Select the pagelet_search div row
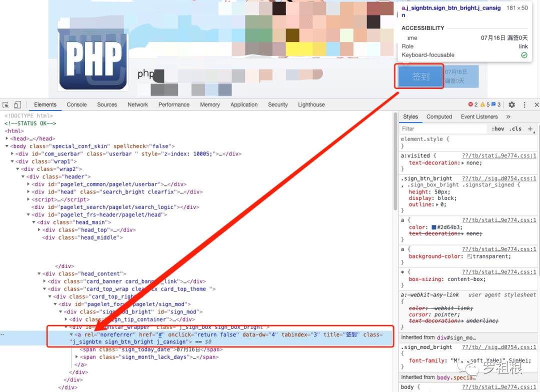 (x=115, y=207)
